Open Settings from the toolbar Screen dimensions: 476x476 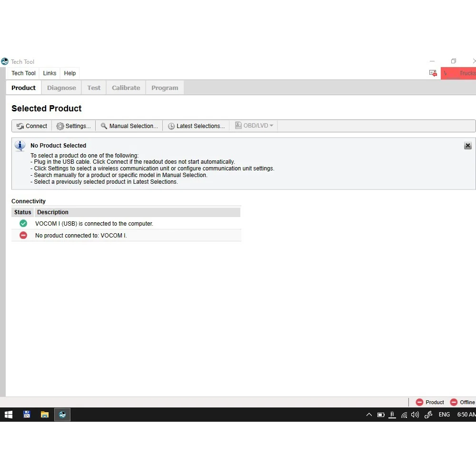(74, 126)
